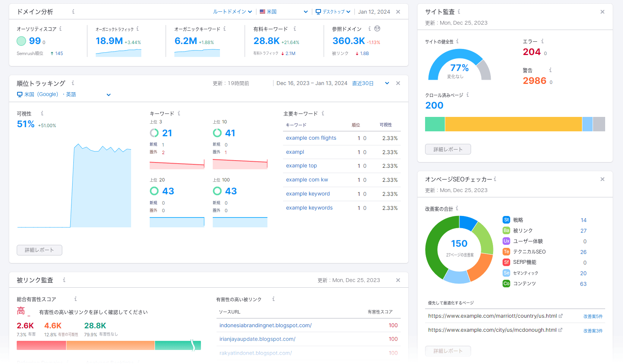Screen dimensions: 623x364
Task: Open the 米国 country dropdown in ドメイン分析
Action: [284, 12]
